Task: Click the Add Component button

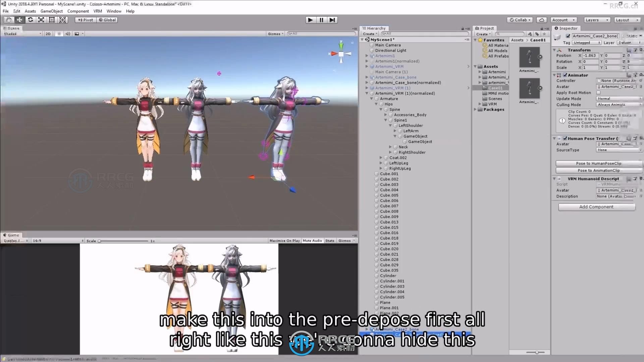Action: tap(596, 207)
